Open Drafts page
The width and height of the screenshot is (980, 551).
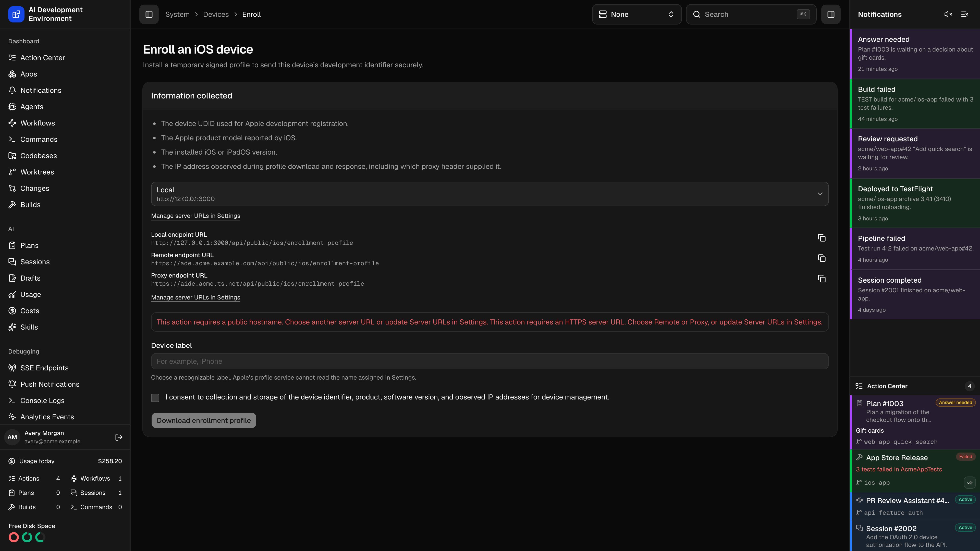pyautogui.click(x=65, y=278)
